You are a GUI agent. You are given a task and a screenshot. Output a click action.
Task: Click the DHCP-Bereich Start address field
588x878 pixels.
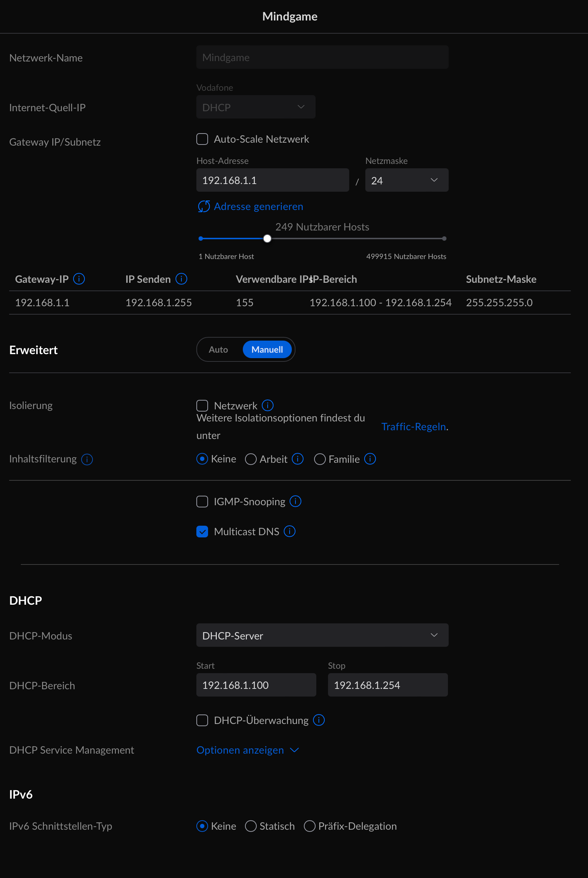tap(256, 685)
